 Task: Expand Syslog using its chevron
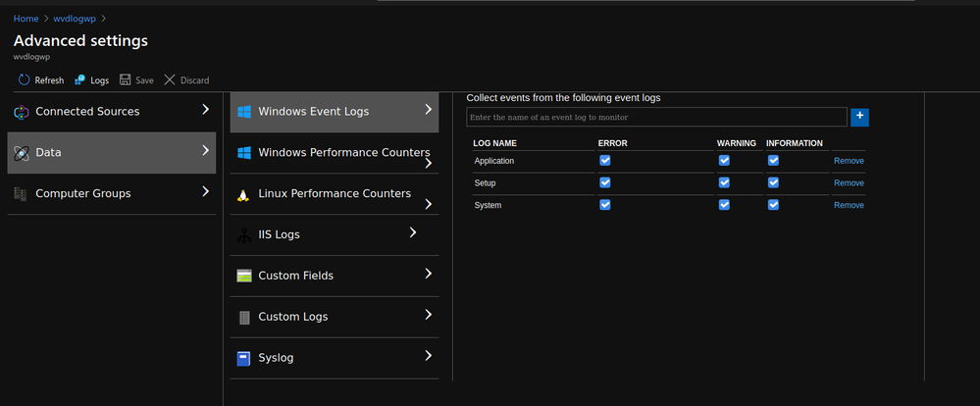coord(429,356)
